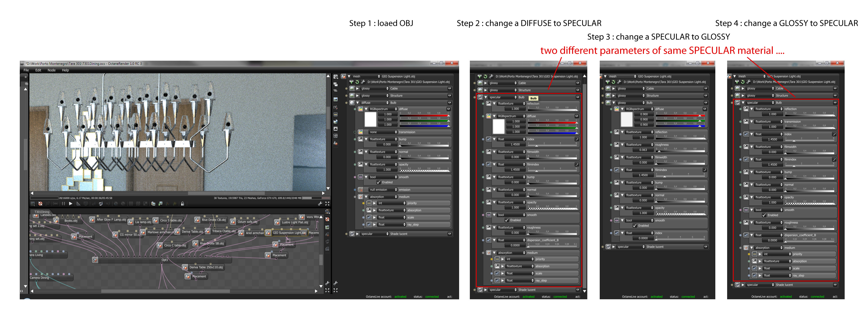
Task: Open the File menu
Action: tap(26, 70)
